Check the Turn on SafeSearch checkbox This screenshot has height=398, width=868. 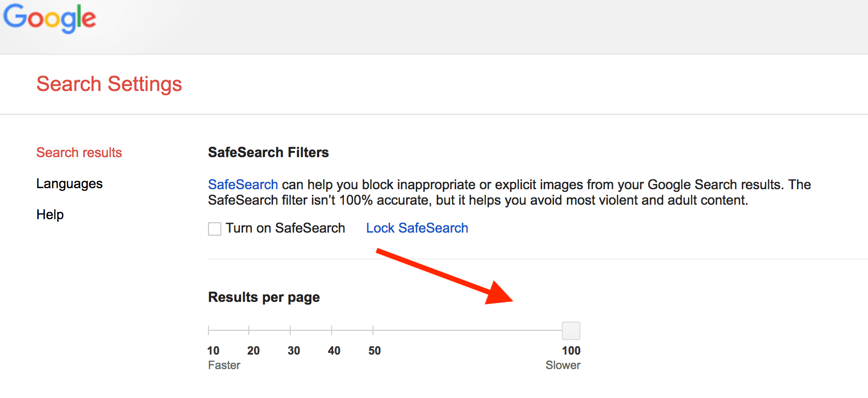pos(215,228)
